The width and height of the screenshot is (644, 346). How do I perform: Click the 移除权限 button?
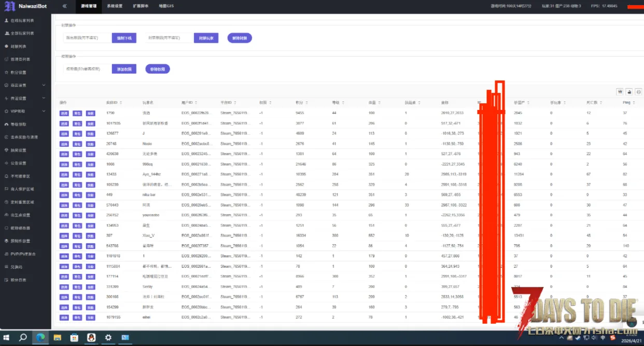point(158,69)
